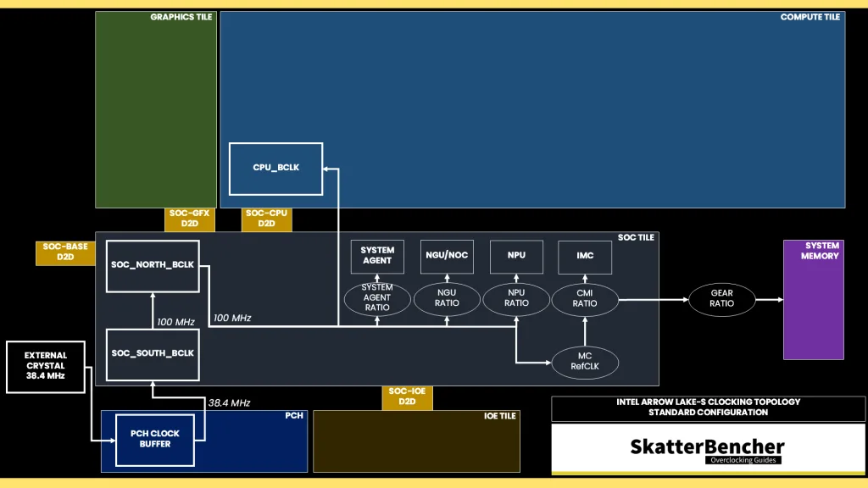This screenshot has width=868, height=488.
Task: Switch to the GRAPHICS TILE section
Action: click(x=156, y=110)
